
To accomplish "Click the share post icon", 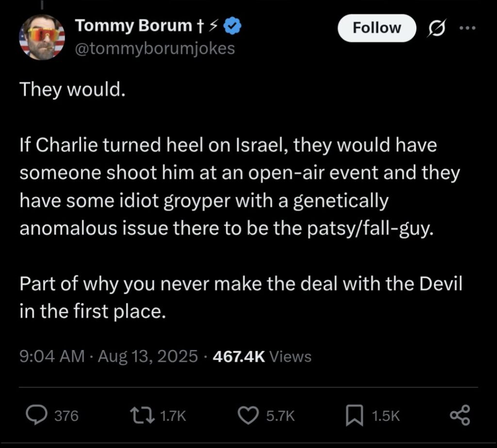I will point(460,416).
